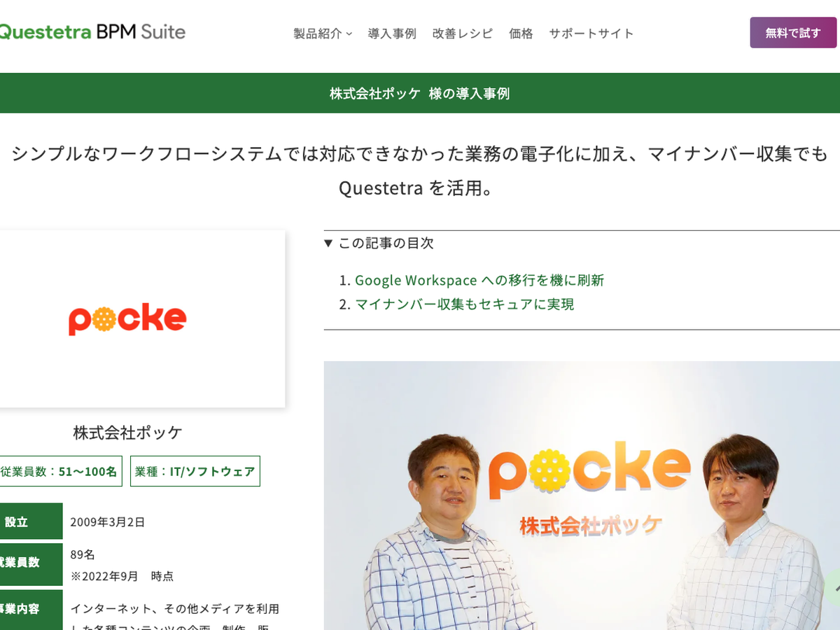
Task: Click the article headline about Questetra を活用
Action: click(x=420, y=170)
